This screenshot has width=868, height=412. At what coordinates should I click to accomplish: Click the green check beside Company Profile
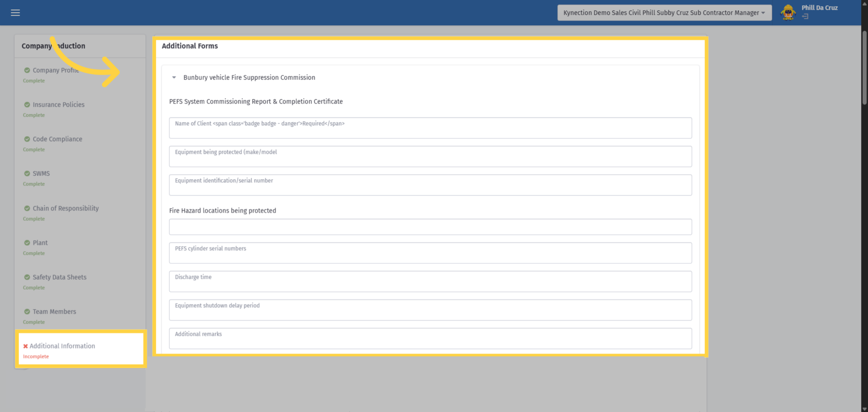point(27,70)
